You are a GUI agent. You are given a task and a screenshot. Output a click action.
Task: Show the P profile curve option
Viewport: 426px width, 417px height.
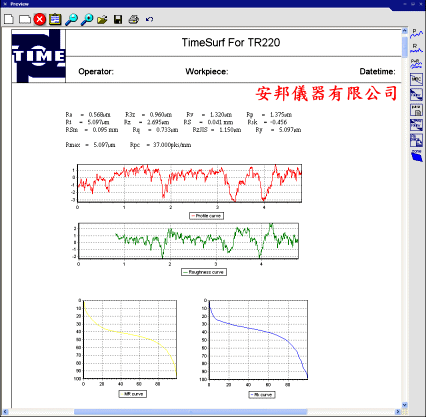tap(416, 33)
